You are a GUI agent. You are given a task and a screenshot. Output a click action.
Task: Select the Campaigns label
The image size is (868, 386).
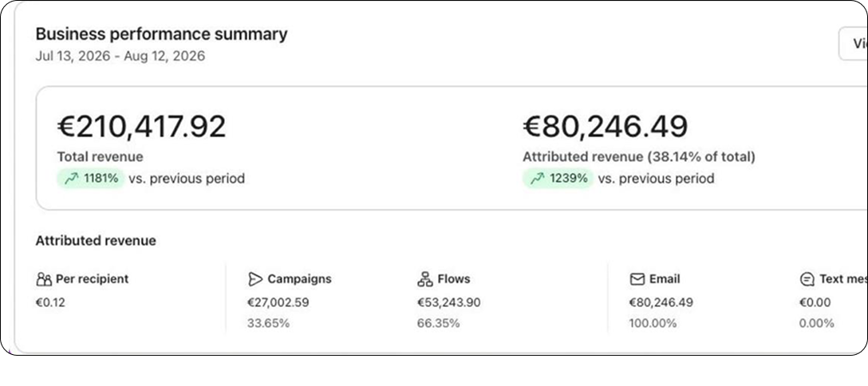(x=299, y=278)
